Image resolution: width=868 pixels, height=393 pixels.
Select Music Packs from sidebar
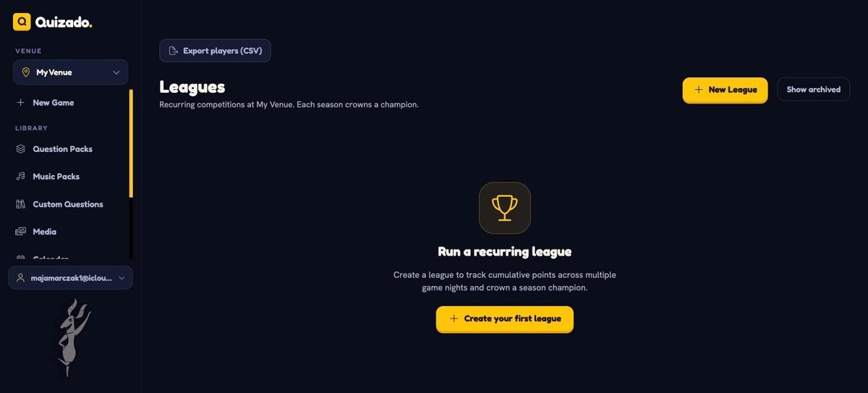click(x=56, y=177)
